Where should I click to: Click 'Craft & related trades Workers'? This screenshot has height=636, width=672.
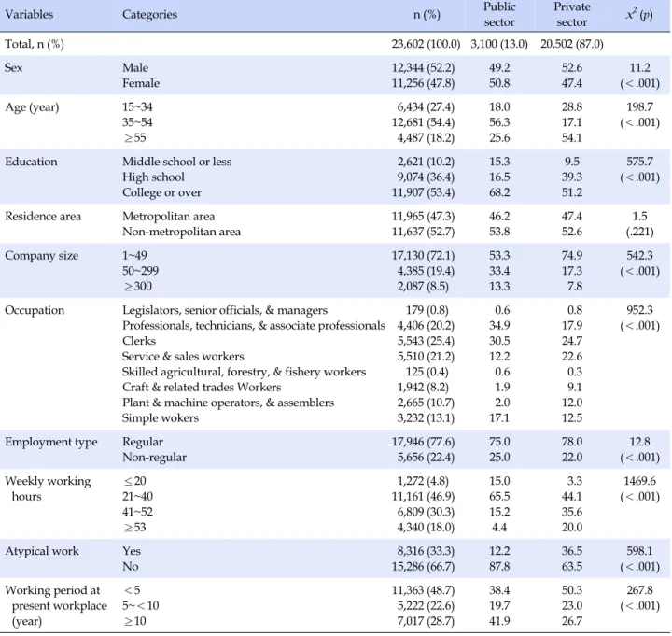(202, 388)
